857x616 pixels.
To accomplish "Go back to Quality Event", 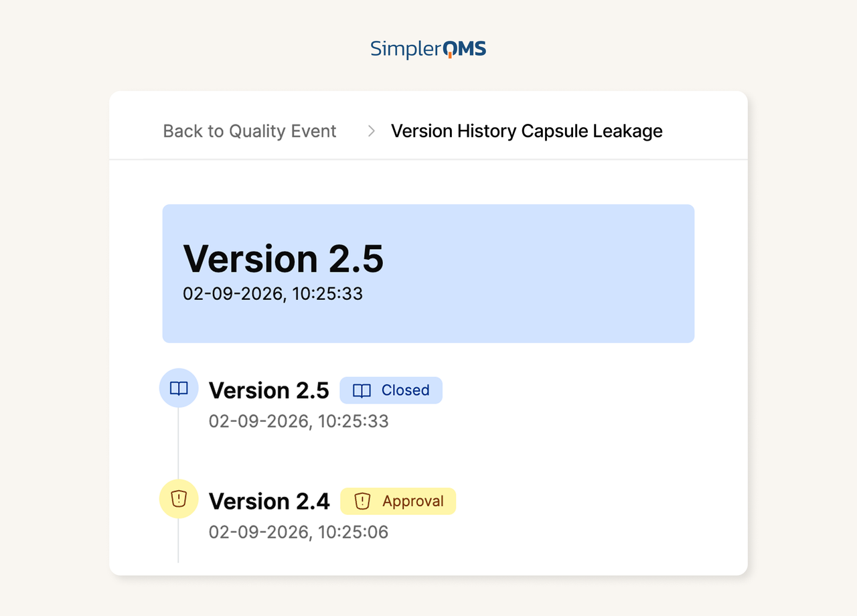I will pos(250,131).
